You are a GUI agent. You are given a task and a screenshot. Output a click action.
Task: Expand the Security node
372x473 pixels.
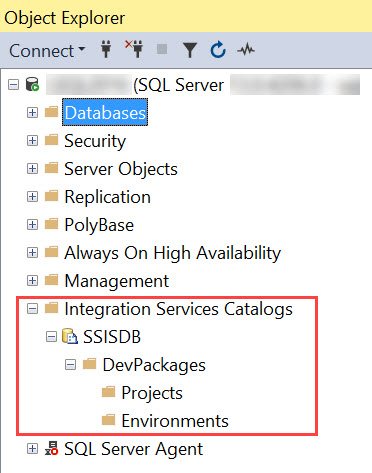pyautogui.click(x=32, y=141)
